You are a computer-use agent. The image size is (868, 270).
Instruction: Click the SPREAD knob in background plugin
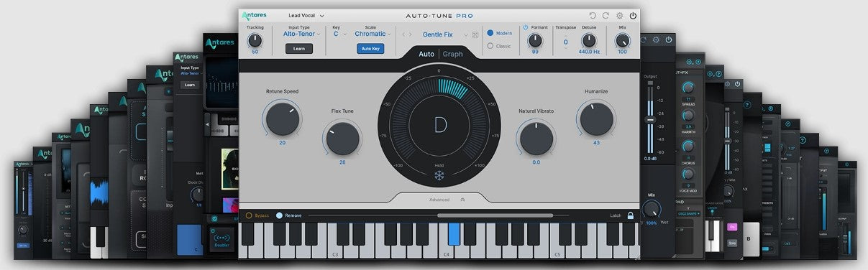pyautogui.click(x=687, y=88)
